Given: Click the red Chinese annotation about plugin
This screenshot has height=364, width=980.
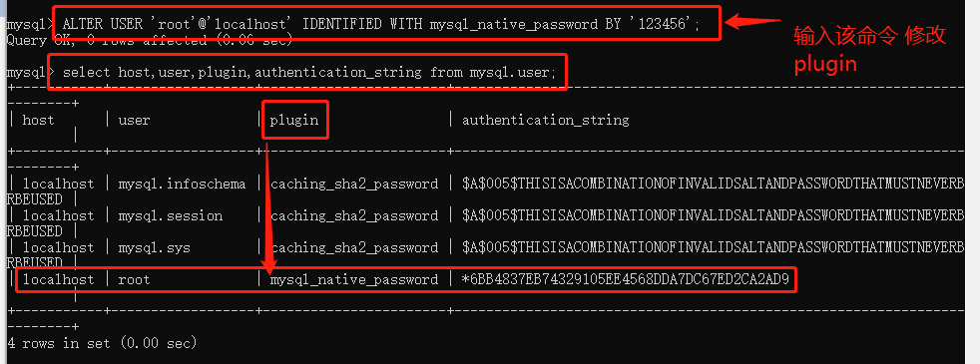Looking at the screenshot, I should coord(870,50).
